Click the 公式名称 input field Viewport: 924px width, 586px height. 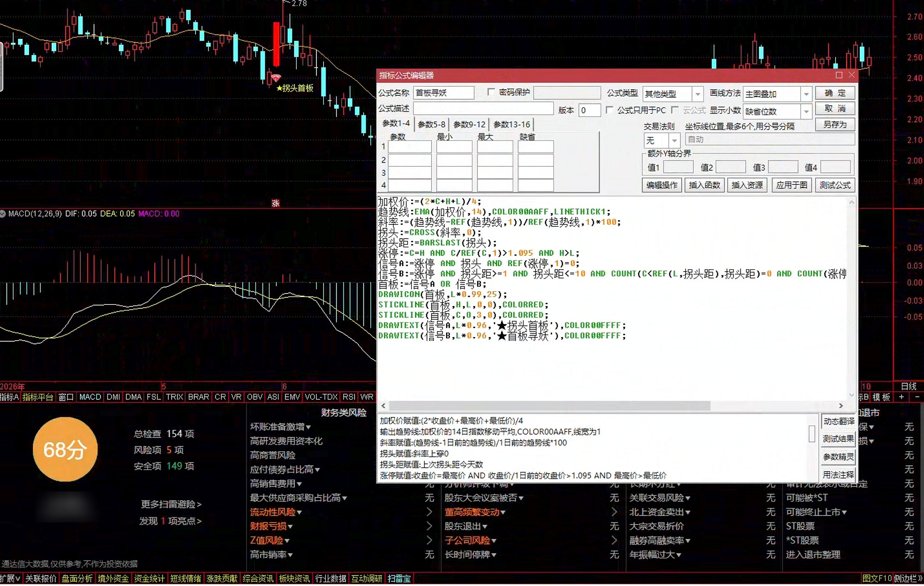[x=444, y=93]
